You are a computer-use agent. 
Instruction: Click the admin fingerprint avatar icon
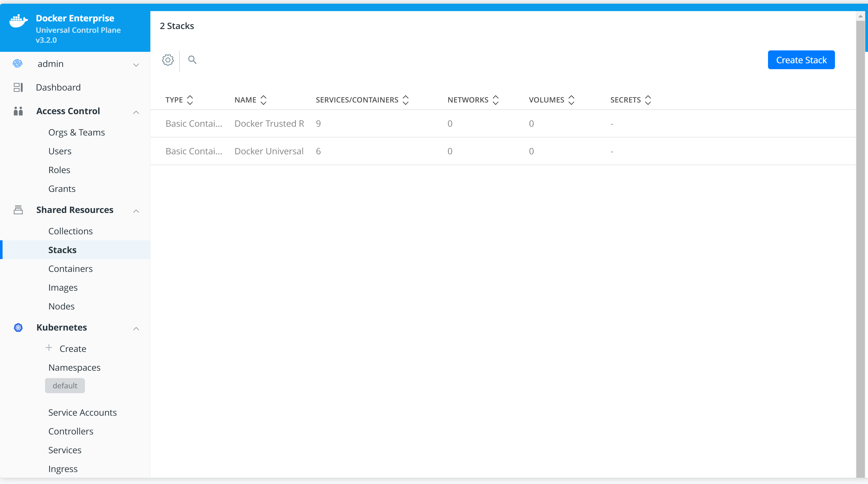[18, 64]
